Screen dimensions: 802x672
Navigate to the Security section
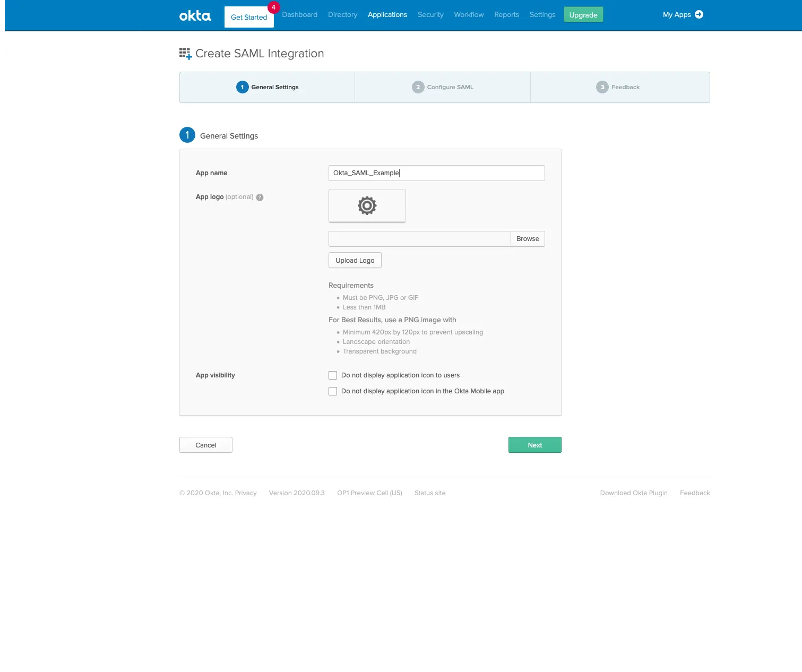tap(430, 14)
